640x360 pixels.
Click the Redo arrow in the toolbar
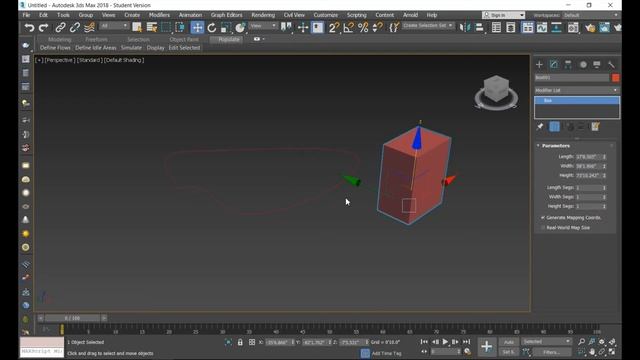point(43,27)
